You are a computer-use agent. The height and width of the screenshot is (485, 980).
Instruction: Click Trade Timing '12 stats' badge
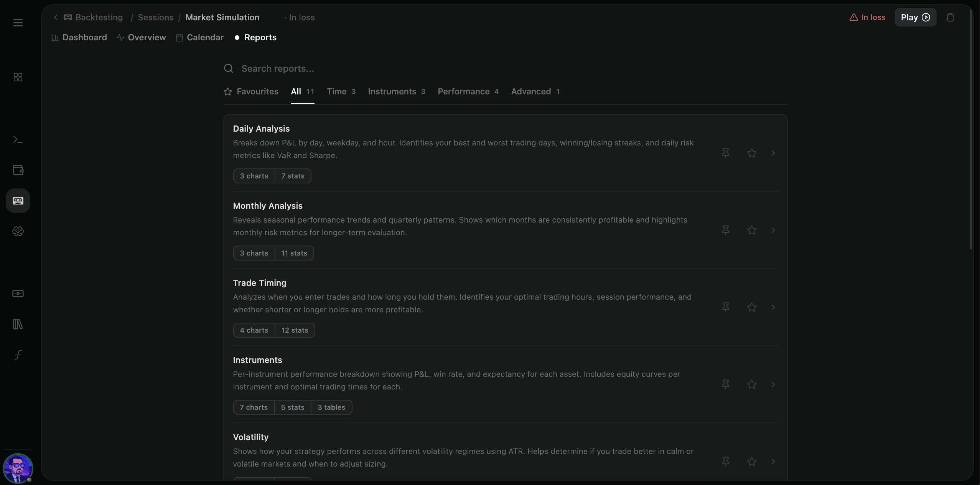[x=295, y=330]
